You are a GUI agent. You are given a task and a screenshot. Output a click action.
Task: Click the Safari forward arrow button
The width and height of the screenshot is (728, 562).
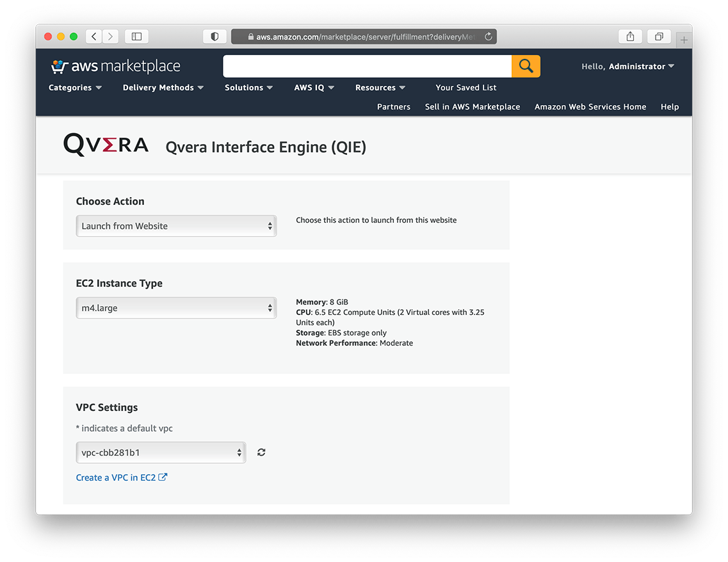coord(111,36)
